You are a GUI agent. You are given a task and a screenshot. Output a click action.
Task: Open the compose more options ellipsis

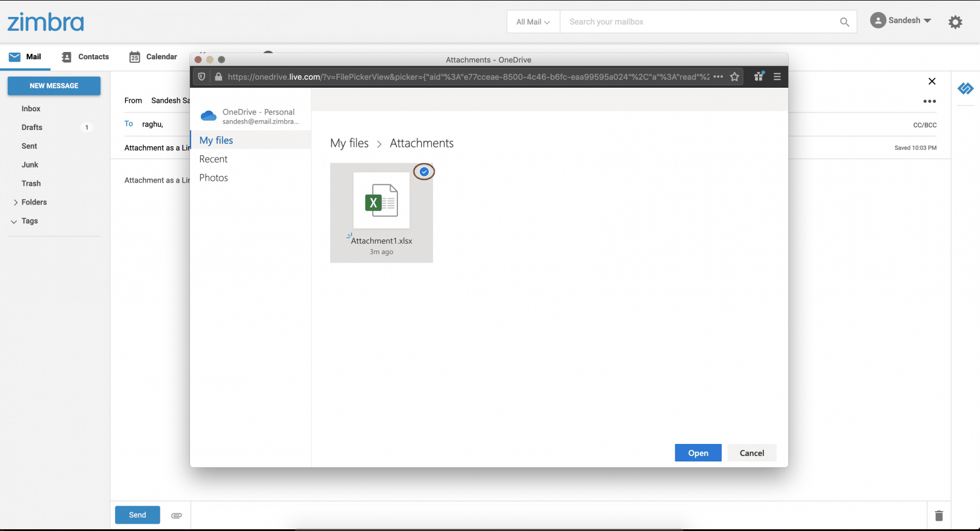point(930,101)
